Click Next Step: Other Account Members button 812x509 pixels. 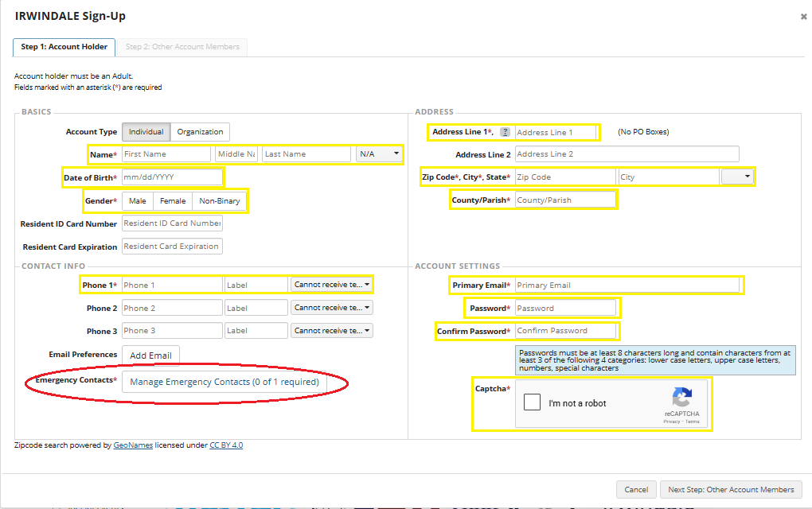(x=730, y=489)
